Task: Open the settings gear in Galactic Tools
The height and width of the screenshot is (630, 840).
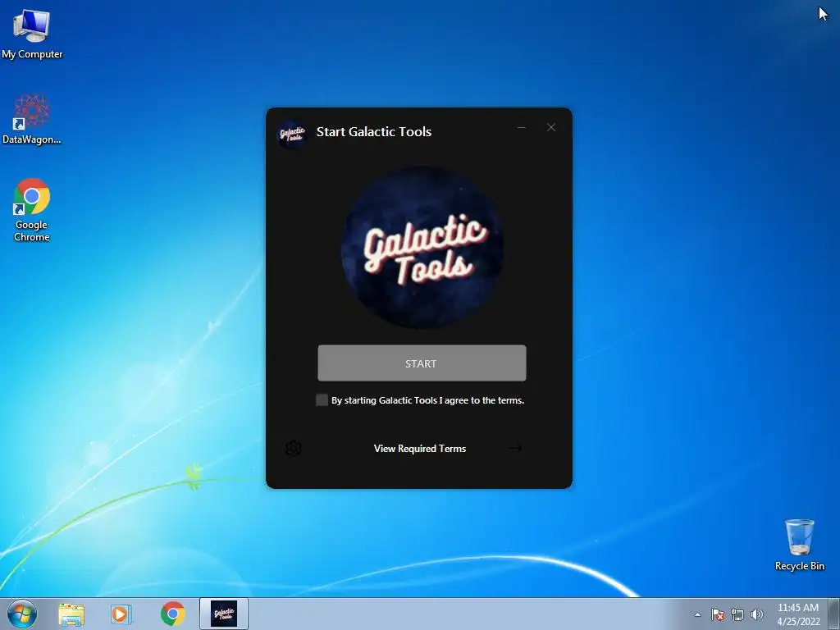Action: [293, 448]
